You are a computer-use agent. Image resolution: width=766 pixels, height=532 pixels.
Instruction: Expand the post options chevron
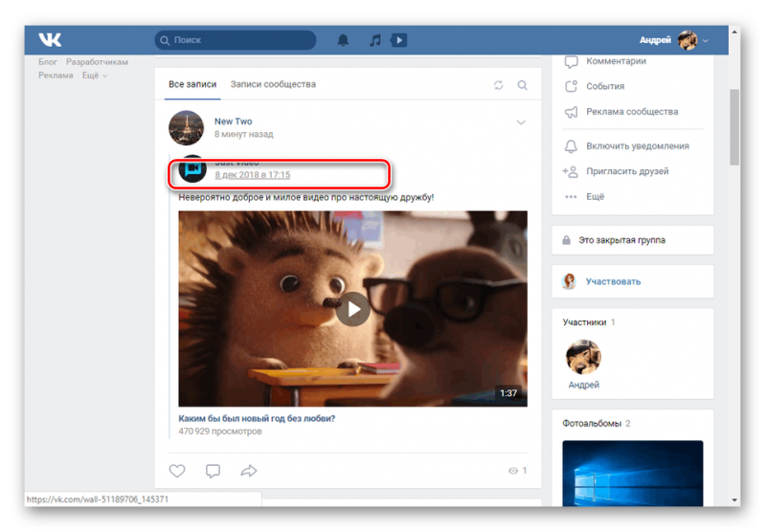[x=521, y=122]
